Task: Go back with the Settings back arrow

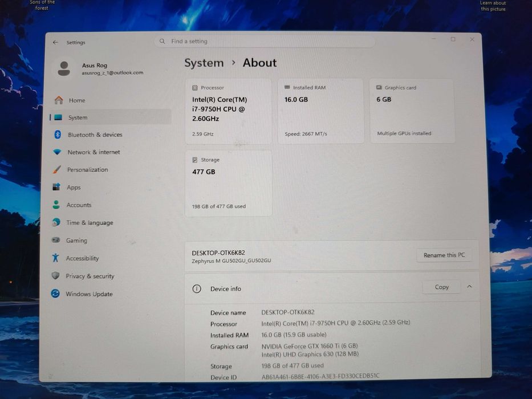Action: [55, 42]
